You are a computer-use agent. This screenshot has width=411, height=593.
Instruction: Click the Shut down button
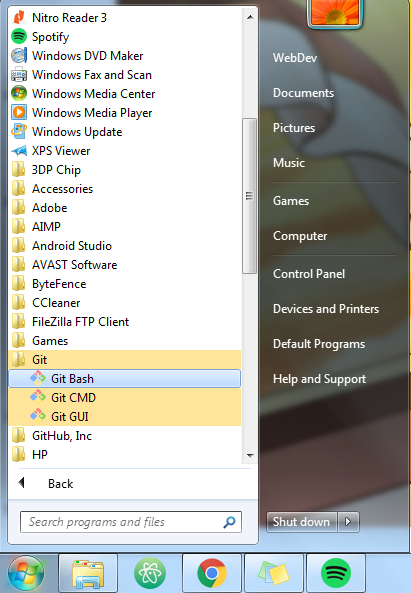[302, 522]
